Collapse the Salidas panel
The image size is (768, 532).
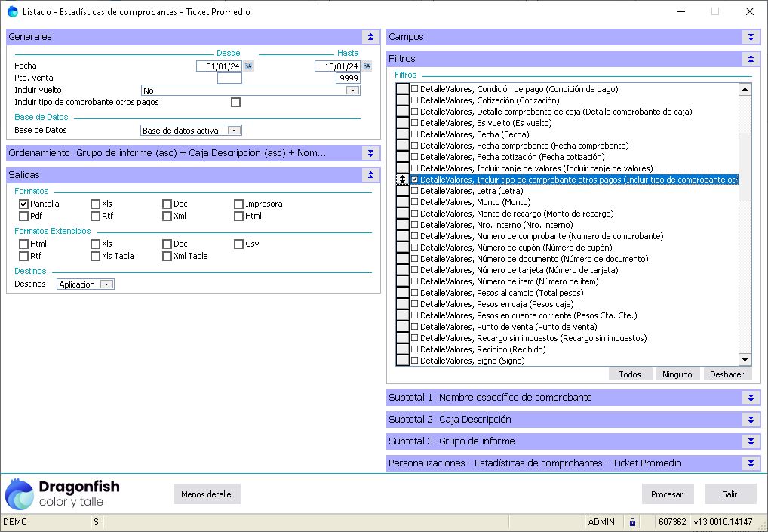[x=370, y=175]
